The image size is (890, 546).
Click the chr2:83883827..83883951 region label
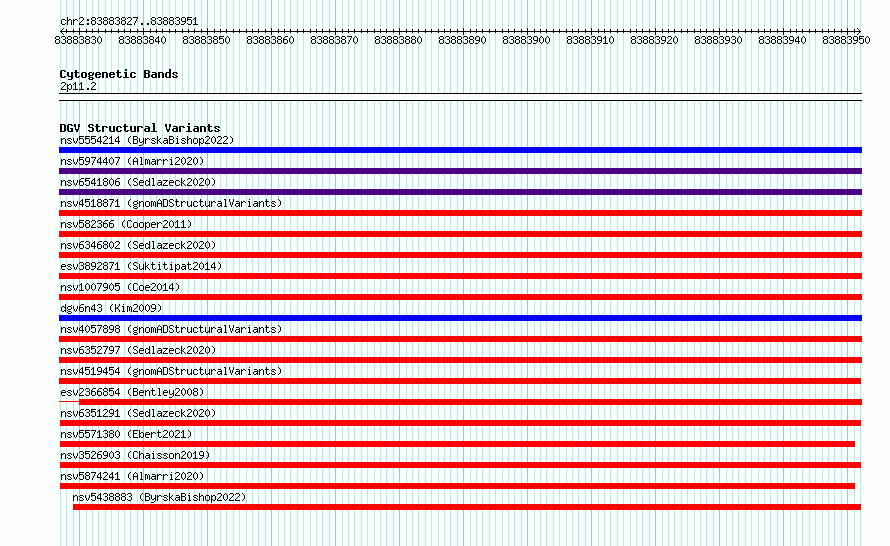coord(129,21)
